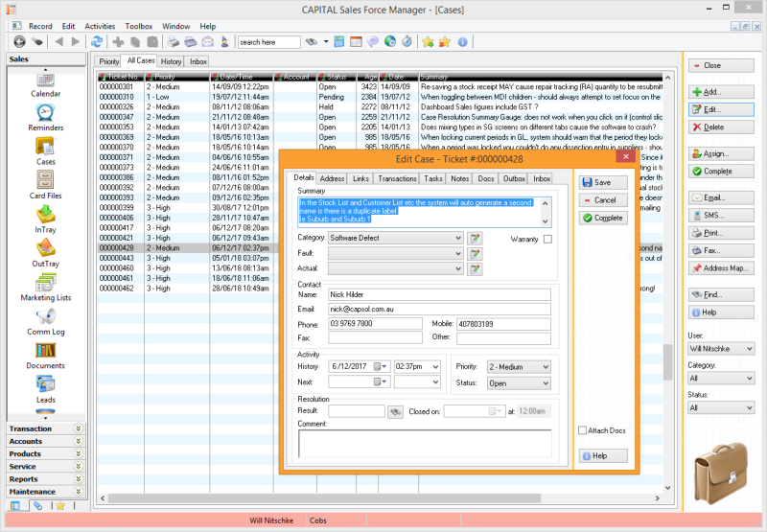Viewport: 767px width, 532px height.
Task: Open Documents in the sidebar
Action: click(45, 356)
